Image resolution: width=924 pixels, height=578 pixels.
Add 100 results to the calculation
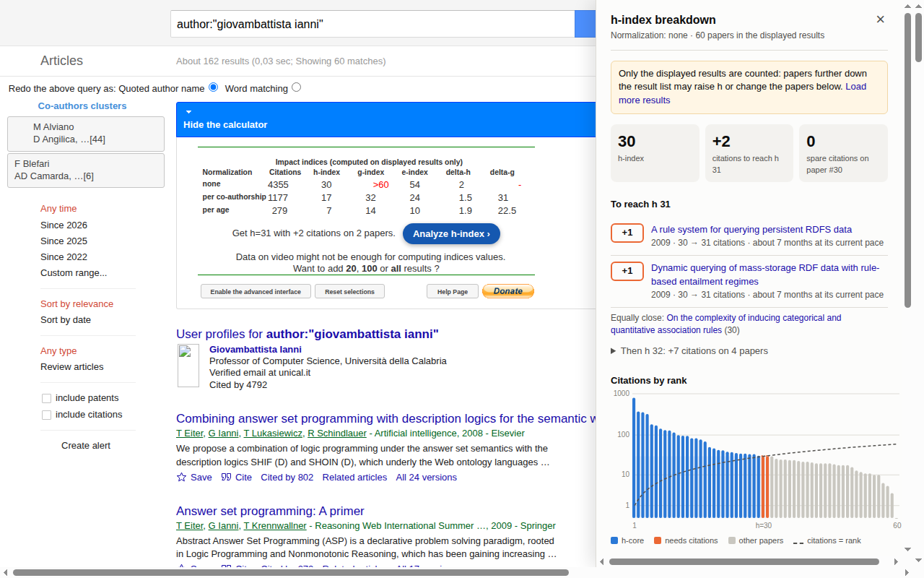tap(369, 268)
